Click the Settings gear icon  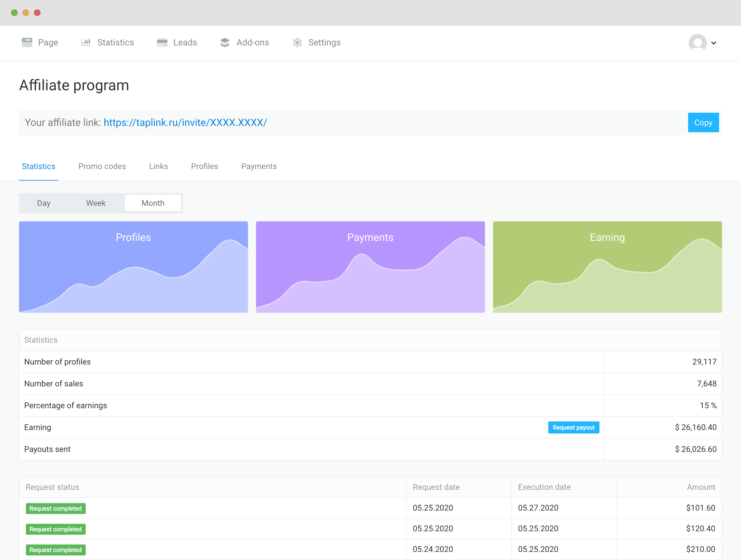point(297,43)
